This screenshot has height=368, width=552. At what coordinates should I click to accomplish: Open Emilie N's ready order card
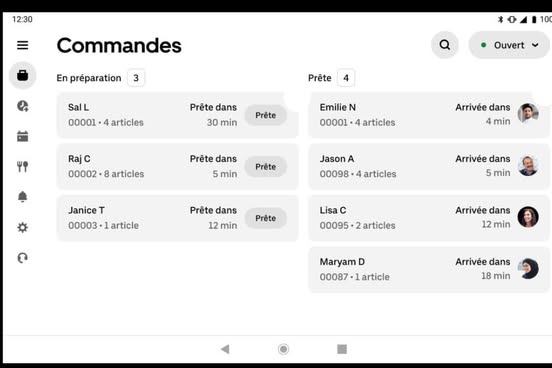pyautogui.click(x=429, y=115)
